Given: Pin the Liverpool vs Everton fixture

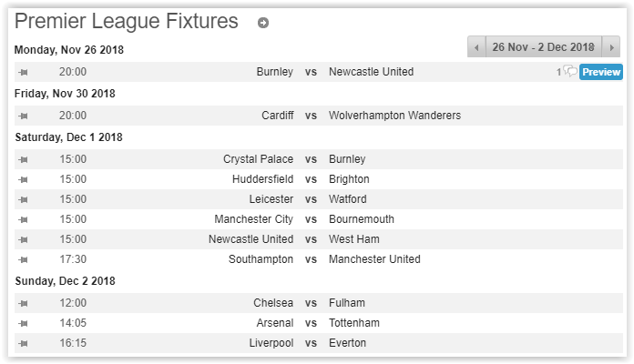Looking at the screenshot, I should (x=24, y=343).
